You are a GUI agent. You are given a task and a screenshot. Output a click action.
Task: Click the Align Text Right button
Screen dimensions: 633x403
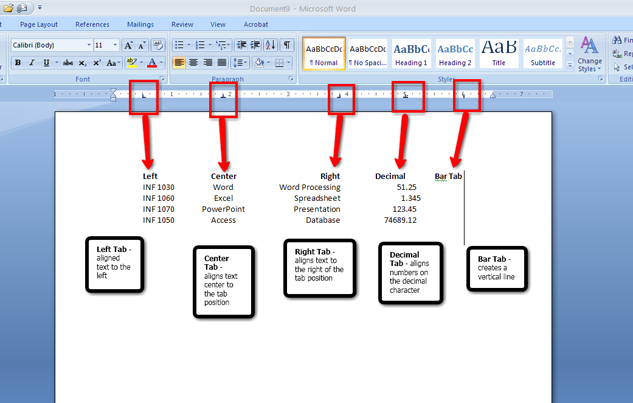[208, 63]
